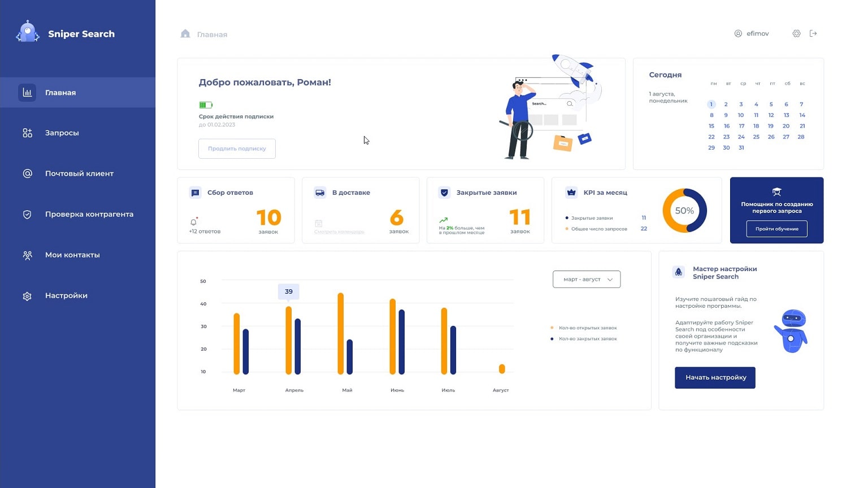Click the green trend arrow icon

[x=444, y=220]
